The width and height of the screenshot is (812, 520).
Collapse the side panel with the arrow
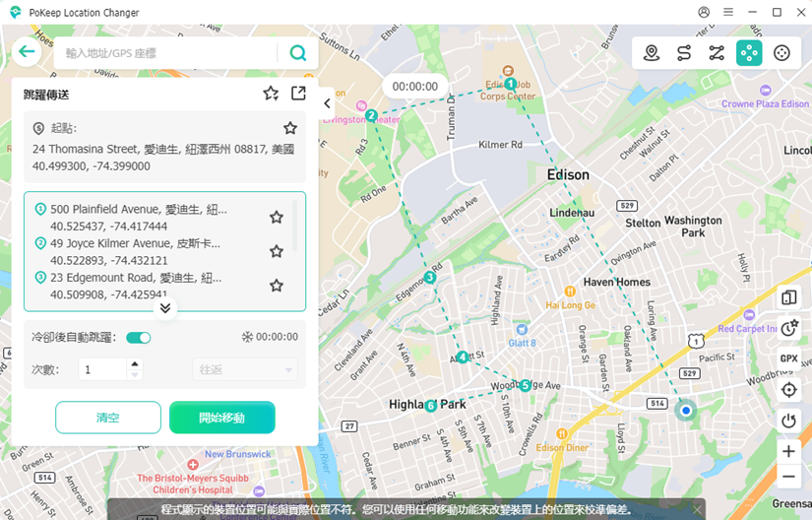pos(327,103)
